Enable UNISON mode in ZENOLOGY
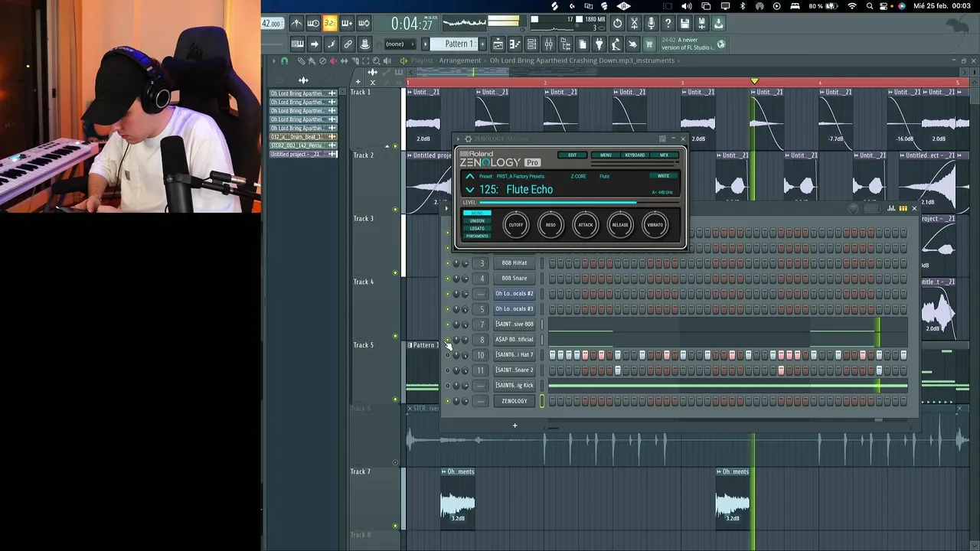This screenshot has width=980, height=551. 477,220
